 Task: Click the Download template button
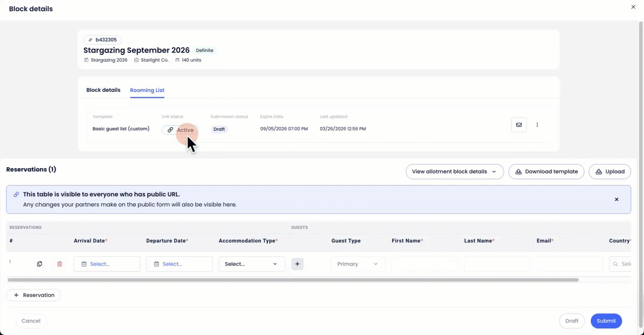pyautogui.click(x=546, y=172)
